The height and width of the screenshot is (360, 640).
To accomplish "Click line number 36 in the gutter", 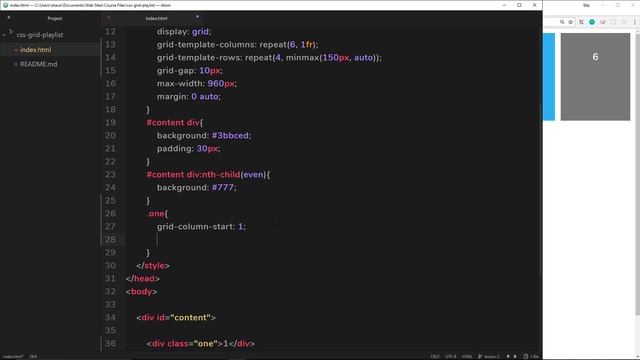I will click(110, 343).
